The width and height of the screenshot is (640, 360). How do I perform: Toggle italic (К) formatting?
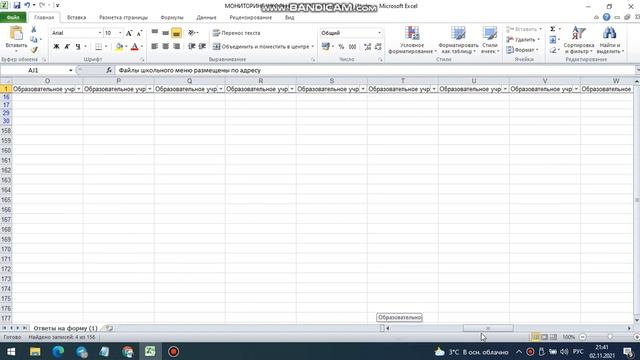pos(67,47)
